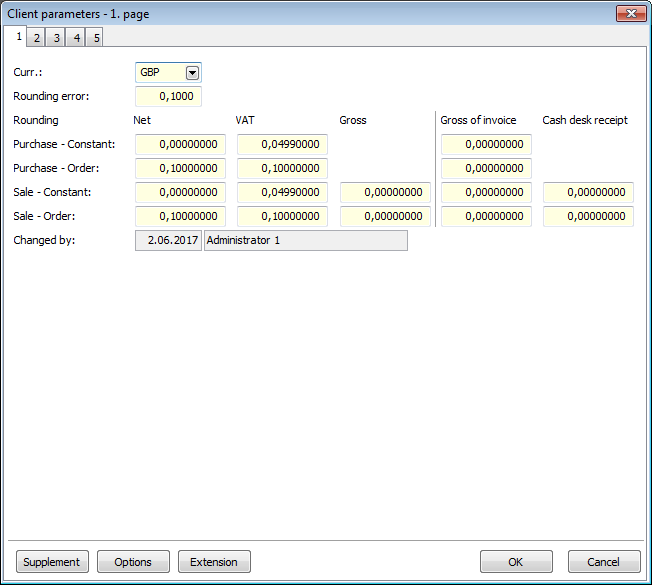The height and width of the screenshot is (585, 652).
Task: Click the Administrator 1 field
Action: tap(306, 240)
